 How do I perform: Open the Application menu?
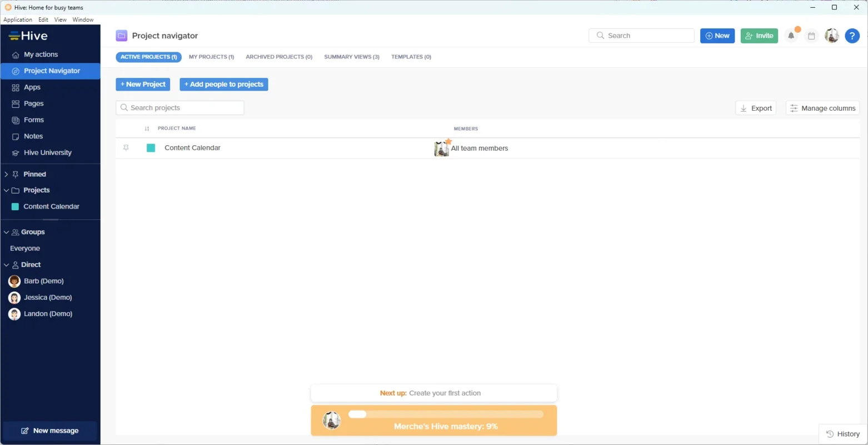pos(18,19)
